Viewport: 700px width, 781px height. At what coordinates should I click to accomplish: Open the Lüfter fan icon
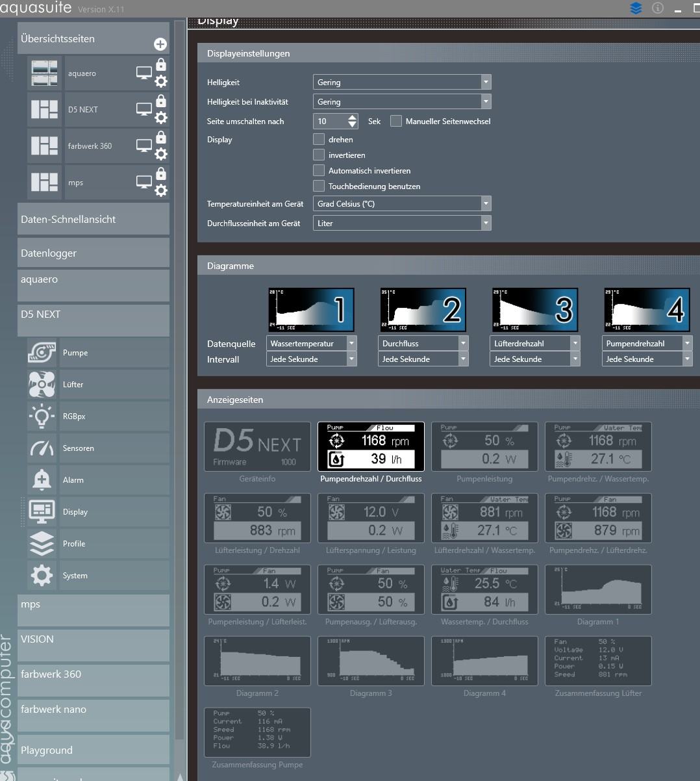coord(42,385)
